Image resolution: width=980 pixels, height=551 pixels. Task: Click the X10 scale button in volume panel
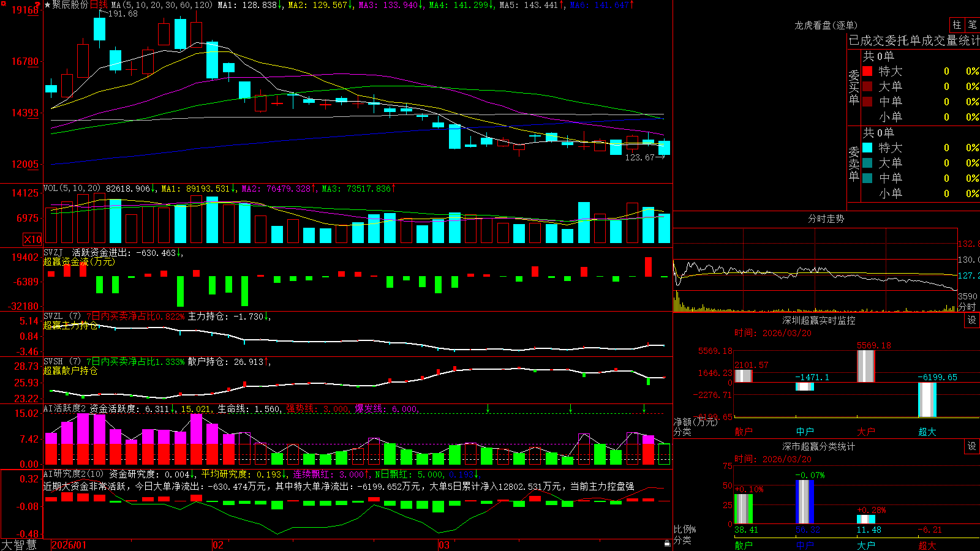click(x=32, y=239)
